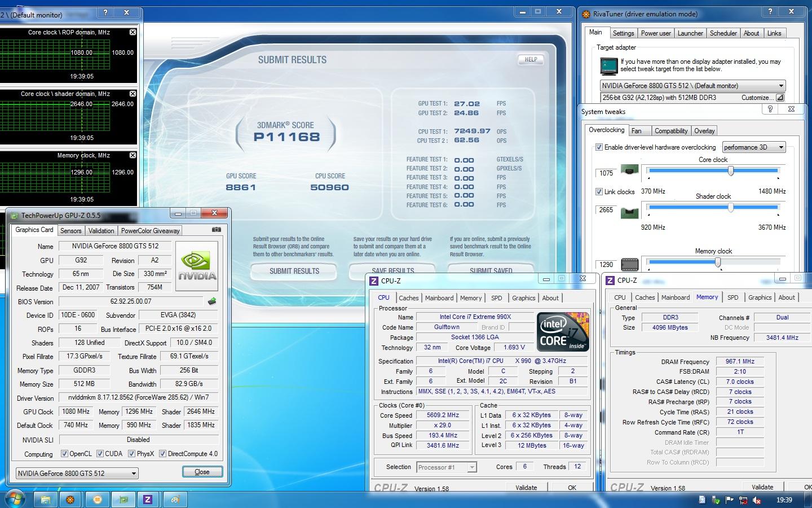Close the Memory clock graph panel
This screenshot has width=812, height=508.
pos(133,155)
